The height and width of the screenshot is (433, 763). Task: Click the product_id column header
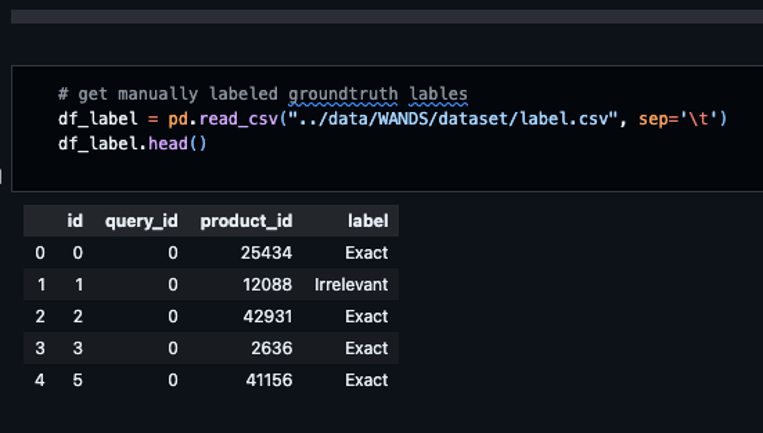pos(246,221)
